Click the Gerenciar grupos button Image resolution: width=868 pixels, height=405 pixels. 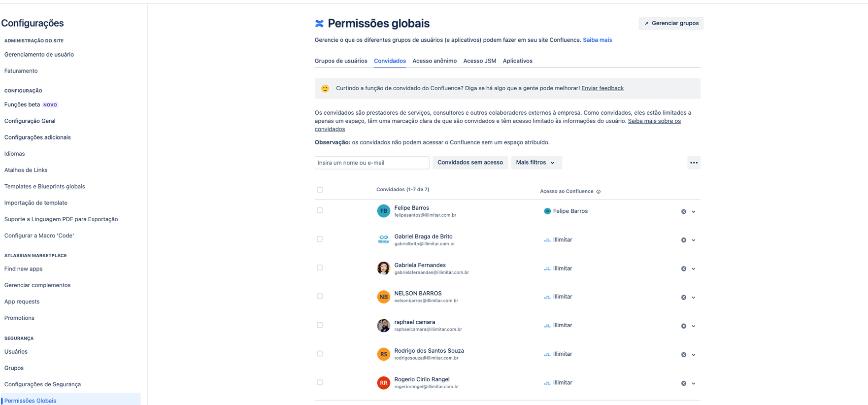(x=671, y=23)
